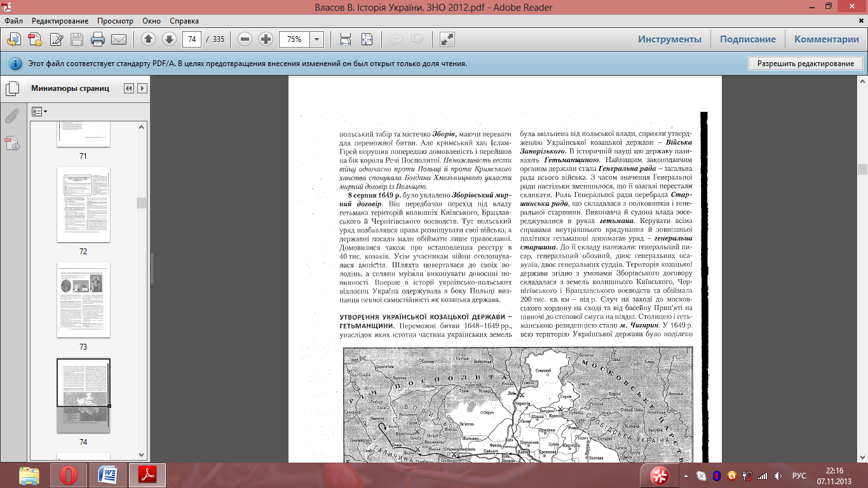Viewport: 868px width, 488px height.
Task: Open the Окно menu
Action: point(151,21)
